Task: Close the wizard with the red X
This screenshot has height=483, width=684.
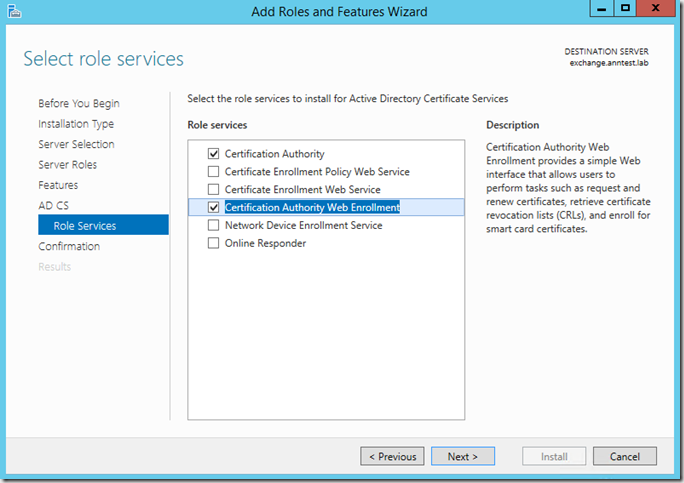Action: pyautogui.click(x=658, y=8)
